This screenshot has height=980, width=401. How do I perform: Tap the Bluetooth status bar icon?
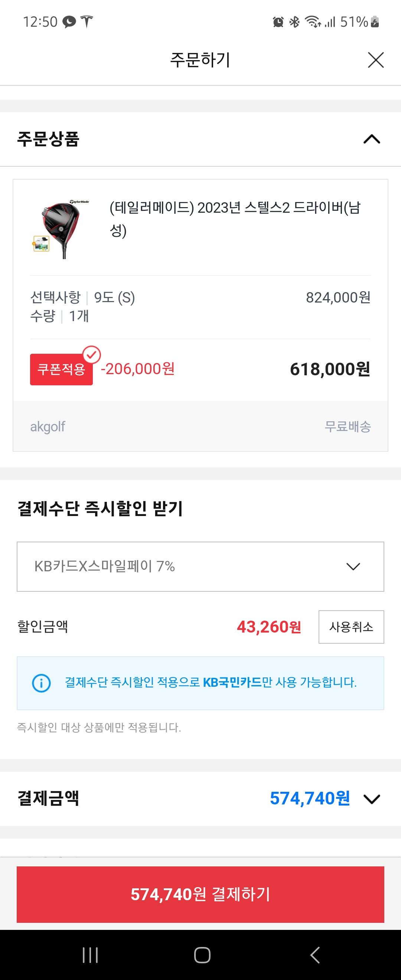[294, 22]
